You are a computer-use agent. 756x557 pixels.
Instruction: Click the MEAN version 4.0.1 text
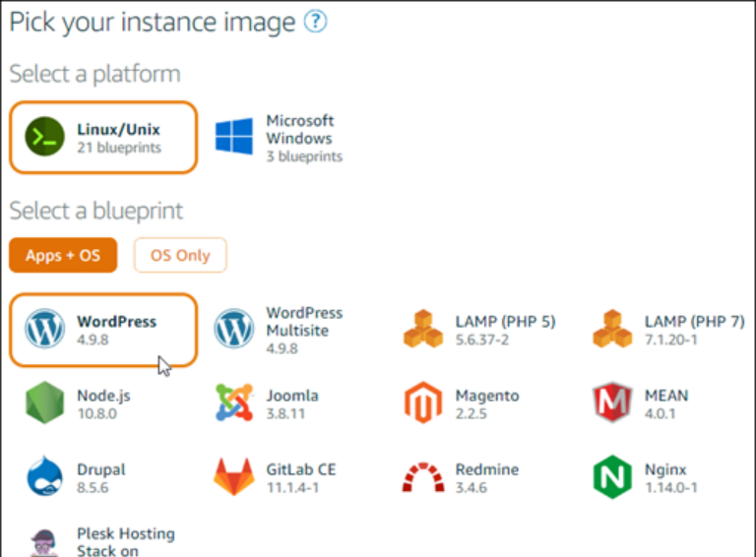(x=661, y=414)
